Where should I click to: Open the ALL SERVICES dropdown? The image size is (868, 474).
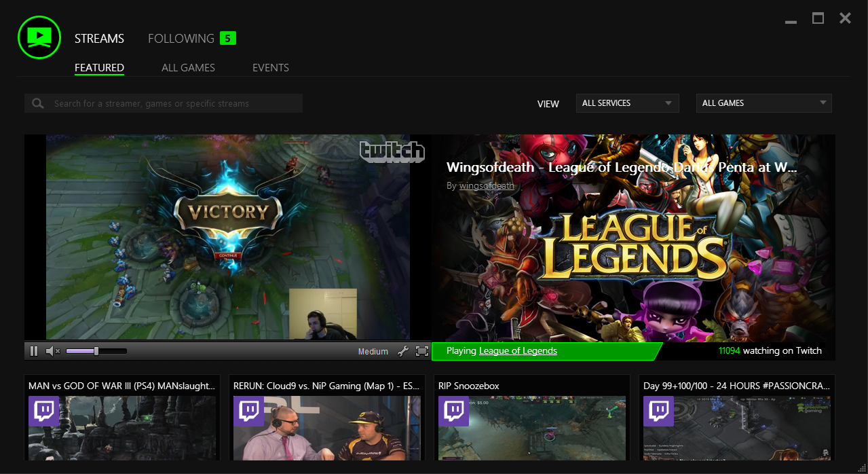coord(626,103)
